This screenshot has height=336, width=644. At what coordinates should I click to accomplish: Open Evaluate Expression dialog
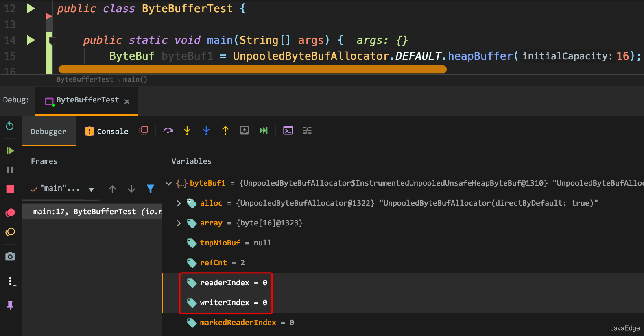tap(288, 130)
